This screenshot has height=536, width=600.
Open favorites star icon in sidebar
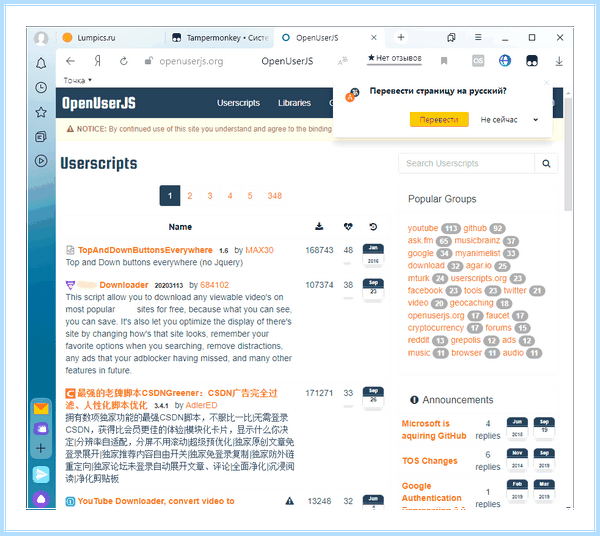[41, 112]
